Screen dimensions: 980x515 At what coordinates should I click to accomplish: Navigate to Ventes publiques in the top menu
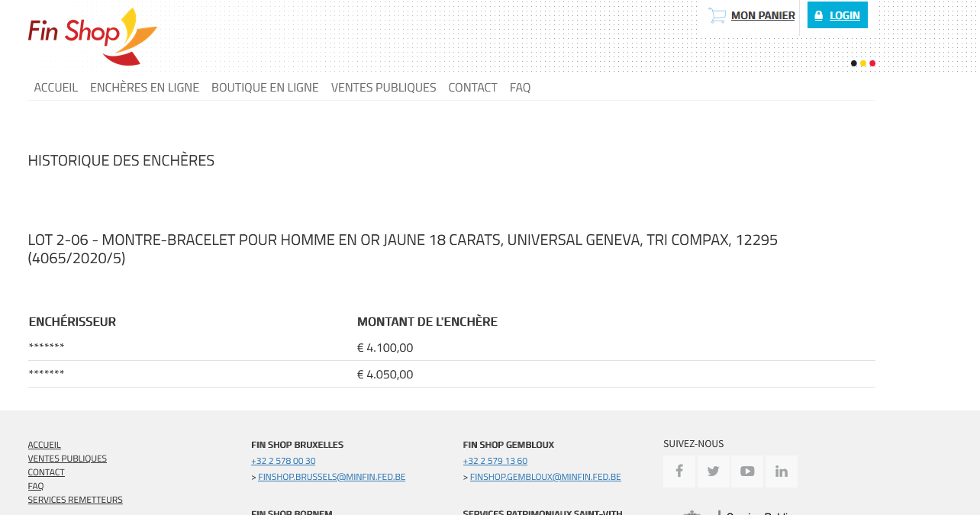[383, 87]
